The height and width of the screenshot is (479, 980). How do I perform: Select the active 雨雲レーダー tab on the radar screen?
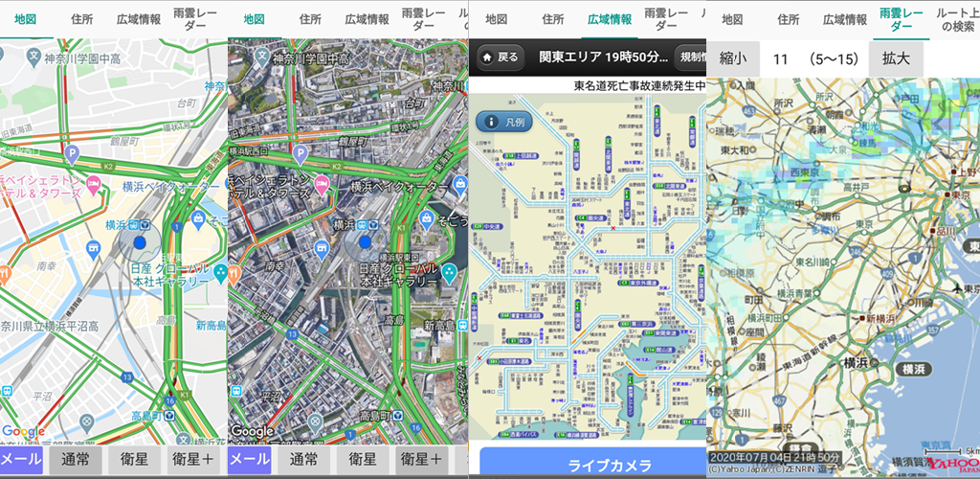click(901, 19)
